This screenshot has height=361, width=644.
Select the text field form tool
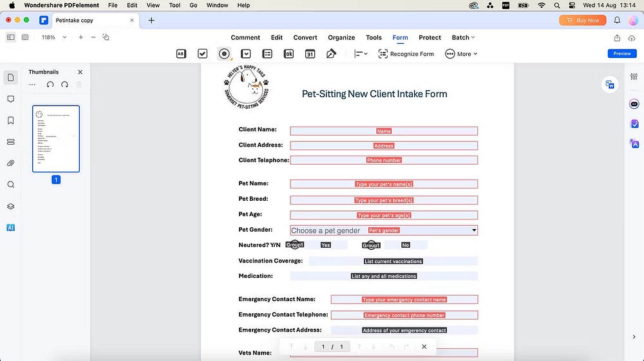tap(181, 54)
